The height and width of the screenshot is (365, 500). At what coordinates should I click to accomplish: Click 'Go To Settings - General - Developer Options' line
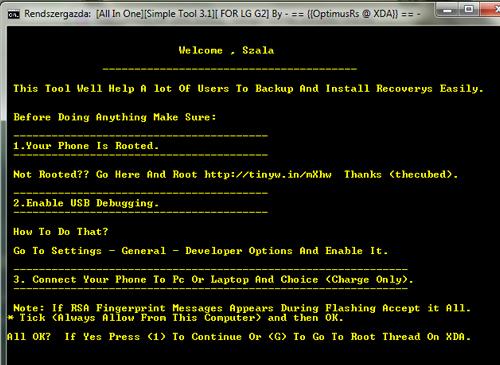click(201, 251)
